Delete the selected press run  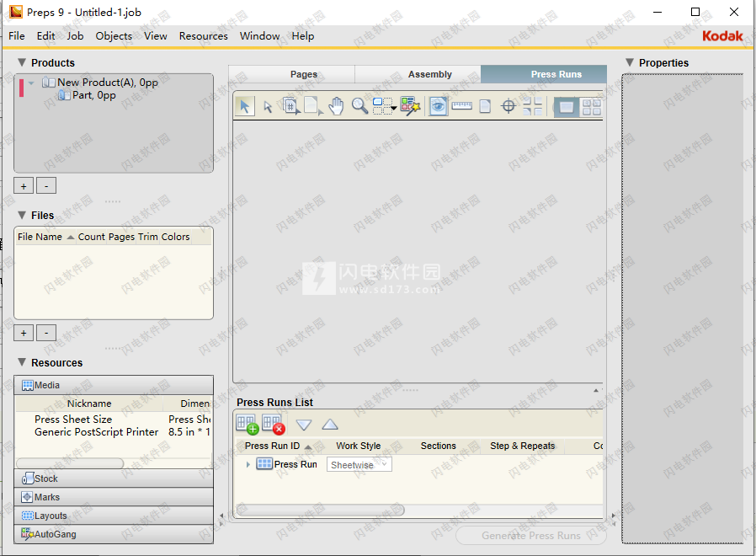[x=274, y=425]
